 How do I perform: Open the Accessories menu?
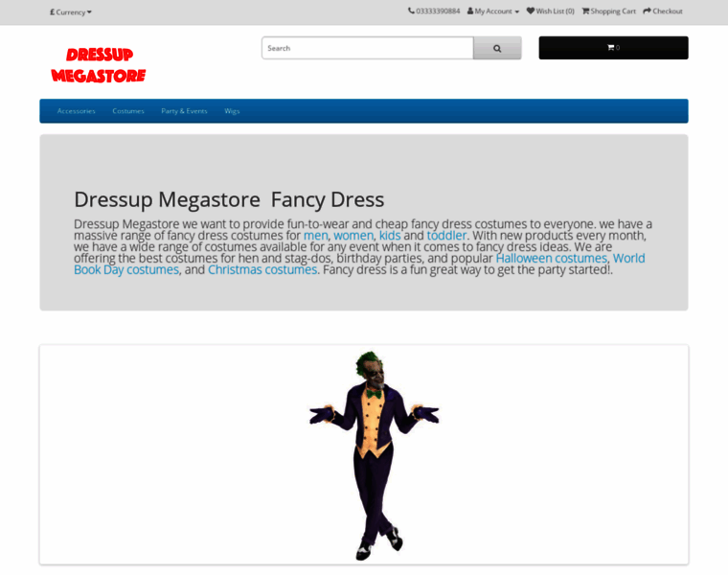76,111
